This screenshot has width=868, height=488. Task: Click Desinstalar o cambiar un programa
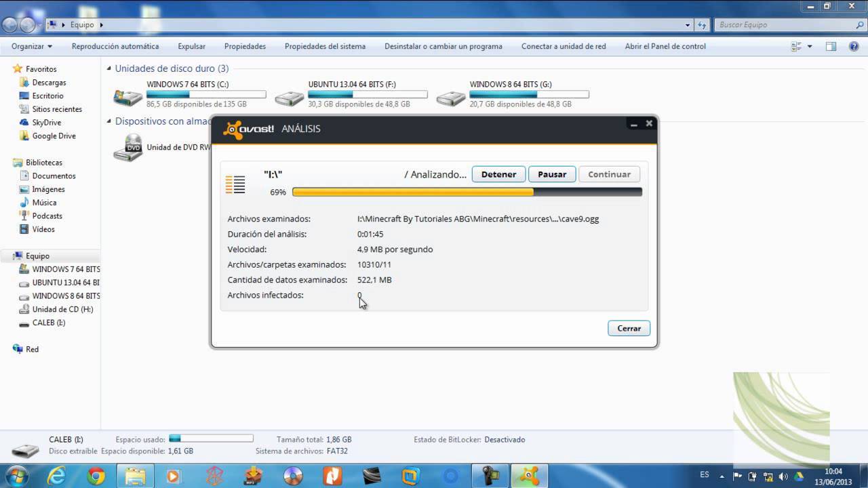pos(443,46)
